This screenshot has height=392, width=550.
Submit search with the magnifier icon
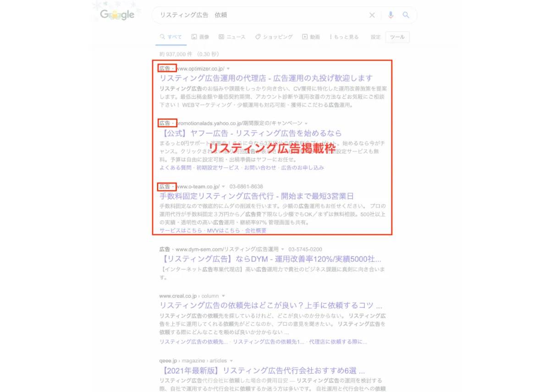pyautogui.click(x=406, y=15)
